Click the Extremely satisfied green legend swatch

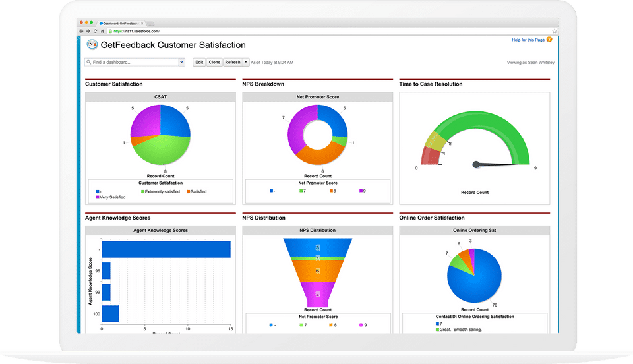[x=142, y=192]
